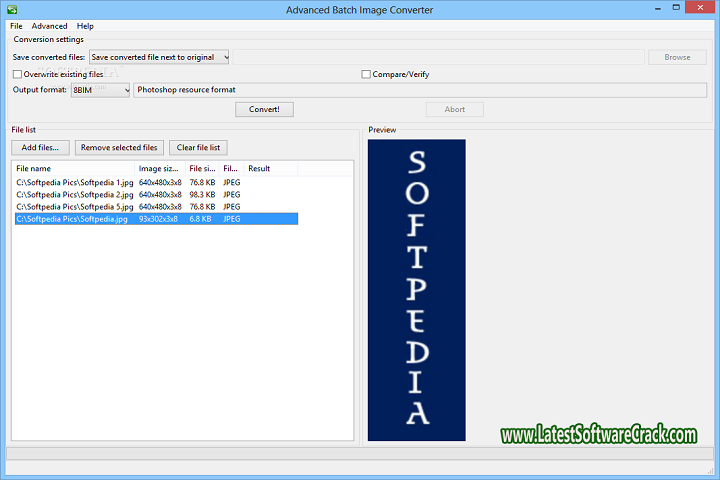This screenshot has width=720, height=480.
Task: Select Softpedia 1.jpg in the file list
Action: tap(75, 182)
